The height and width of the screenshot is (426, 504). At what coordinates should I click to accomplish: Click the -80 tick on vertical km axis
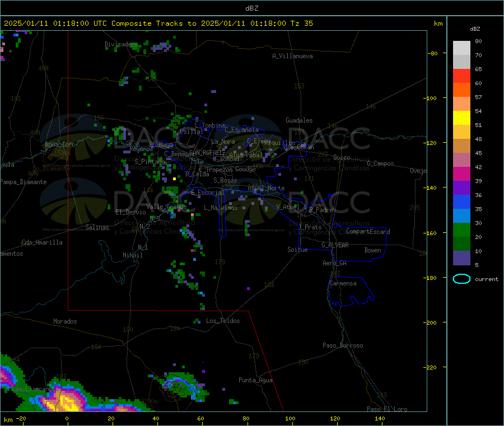point(432,53)
